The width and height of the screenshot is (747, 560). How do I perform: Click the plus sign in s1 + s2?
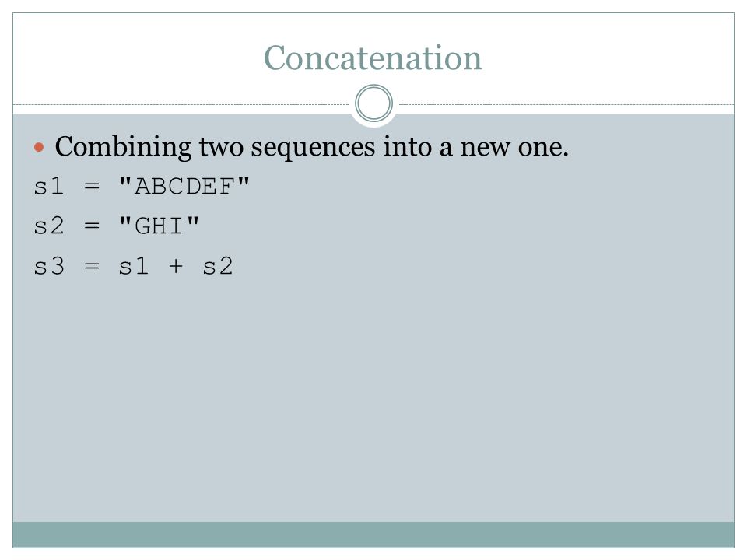pos(176,266)
